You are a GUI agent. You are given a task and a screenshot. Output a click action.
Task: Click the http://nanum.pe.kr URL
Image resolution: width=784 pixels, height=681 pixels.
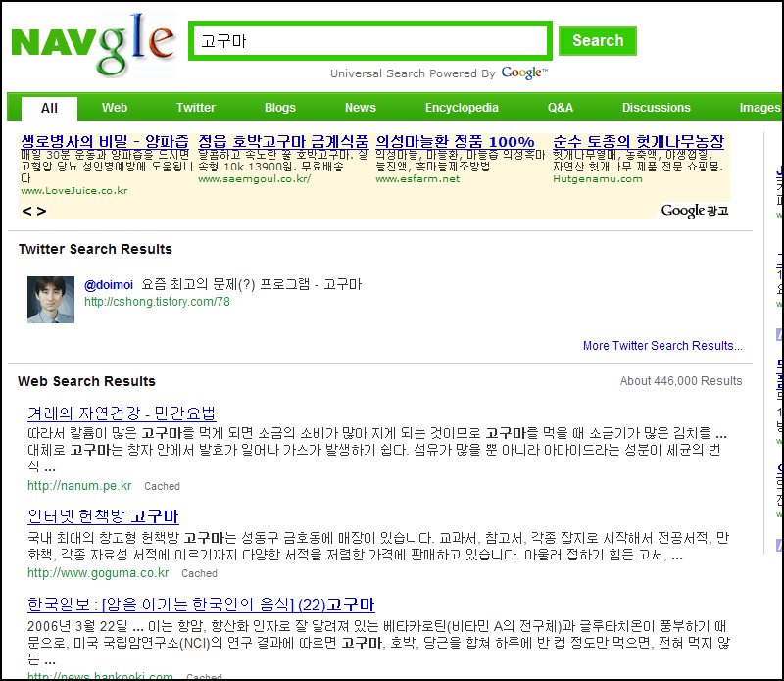point(79,485)
